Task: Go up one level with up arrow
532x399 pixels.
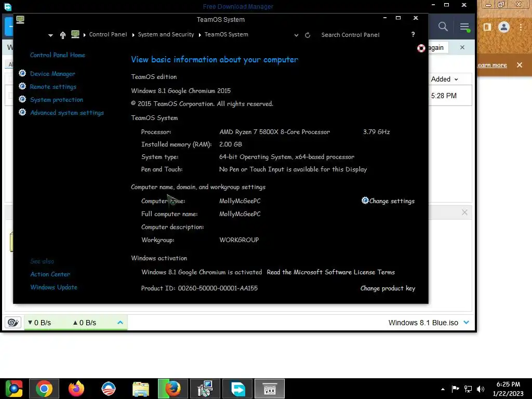Action: [x=63, y=35]
